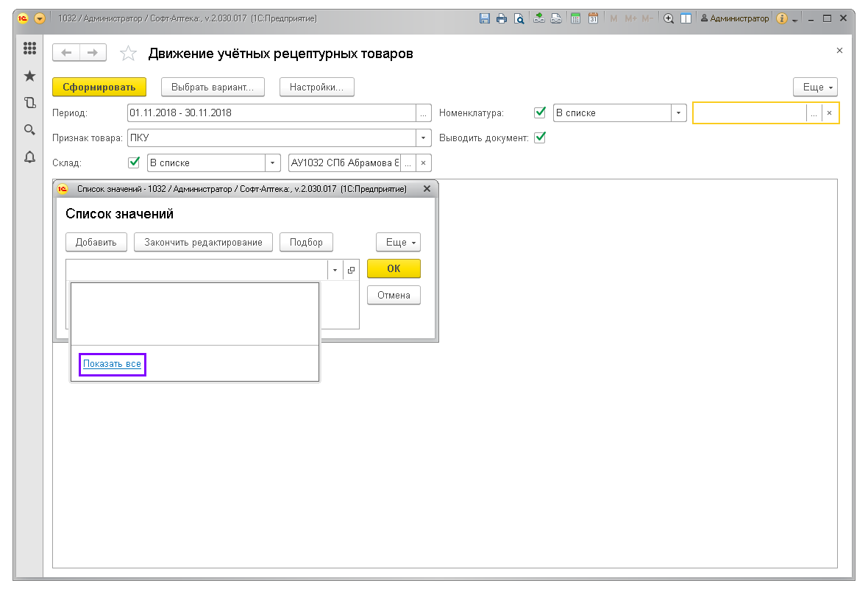Open the notifications bell icon
Screen dimensions: 868x589
pyautogui.click(x=30, y=157)
